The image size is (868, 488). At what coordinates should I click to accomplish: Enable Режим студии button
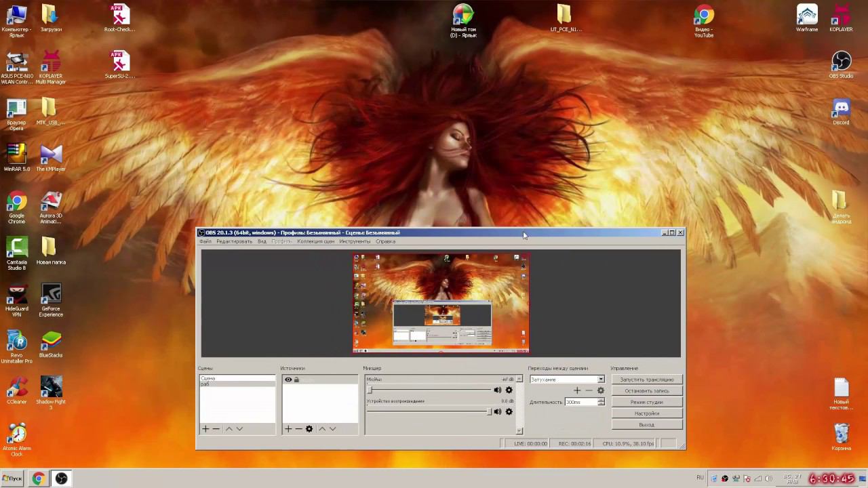(647, 402)
